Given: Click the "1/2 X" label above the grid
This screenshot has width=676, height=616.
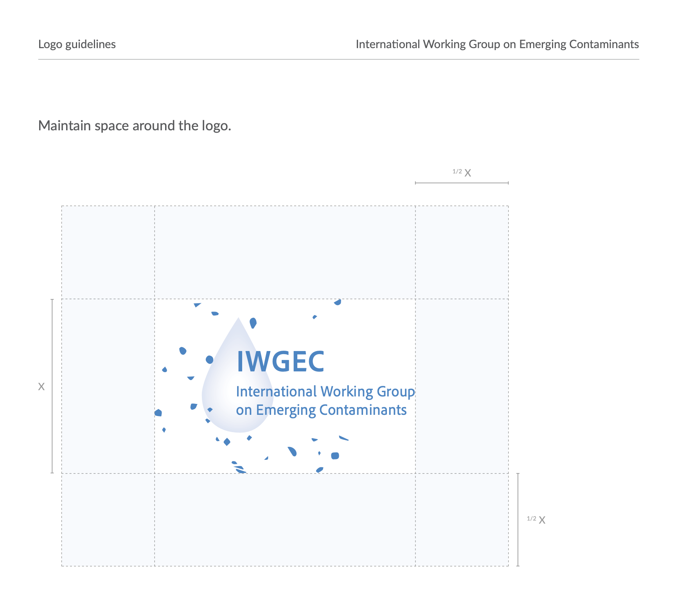Looking at the screenshot, I should tap(462, 172).
